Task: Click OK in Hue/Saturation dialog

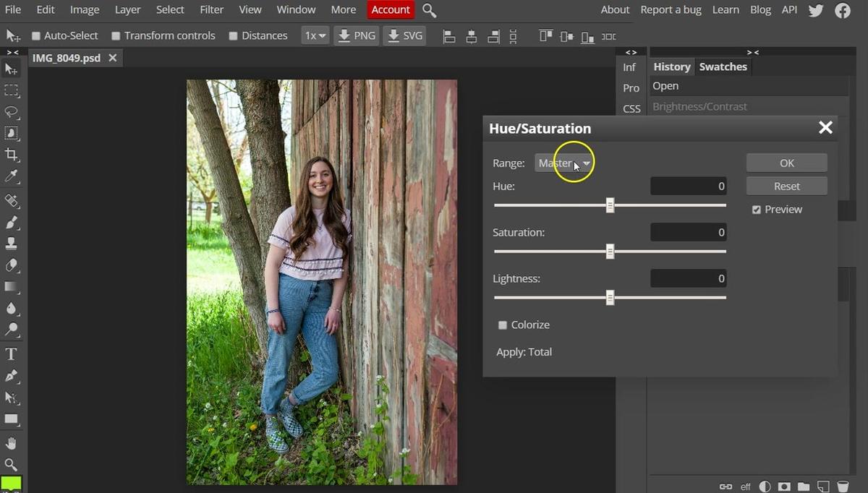Action: 787,163
